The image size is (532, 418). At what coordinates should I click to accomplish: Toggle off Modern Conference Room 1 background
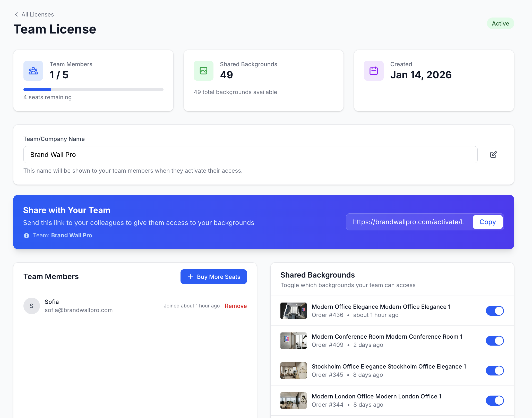pos(495,340)
